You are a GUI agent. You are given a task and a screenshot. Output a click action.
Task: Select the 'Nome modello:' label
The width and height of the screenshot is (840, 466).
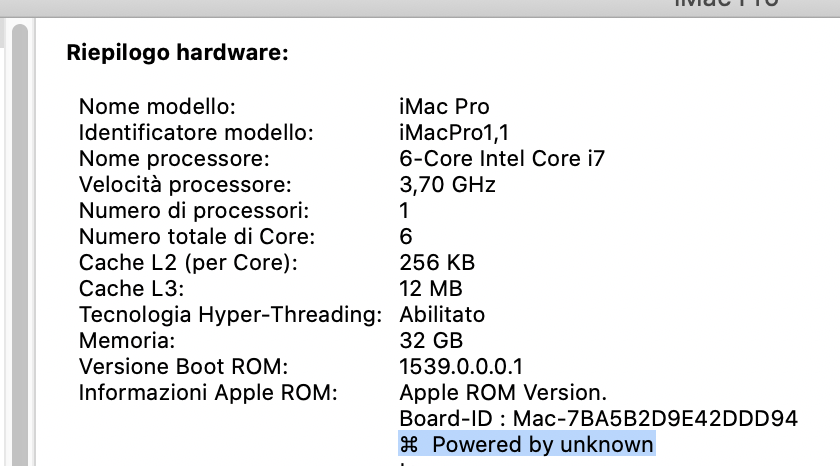157,107
